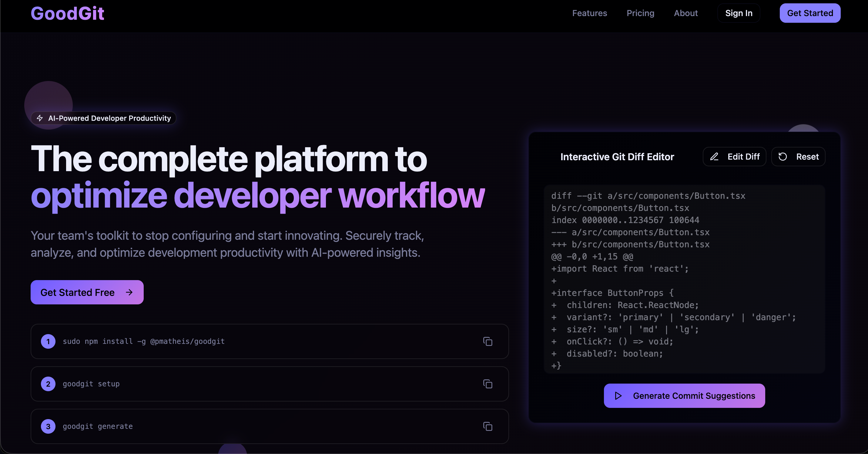Click the AI-Powered Developer Productivity badge
Screen dimensions: 868x454
click(109, 118)
